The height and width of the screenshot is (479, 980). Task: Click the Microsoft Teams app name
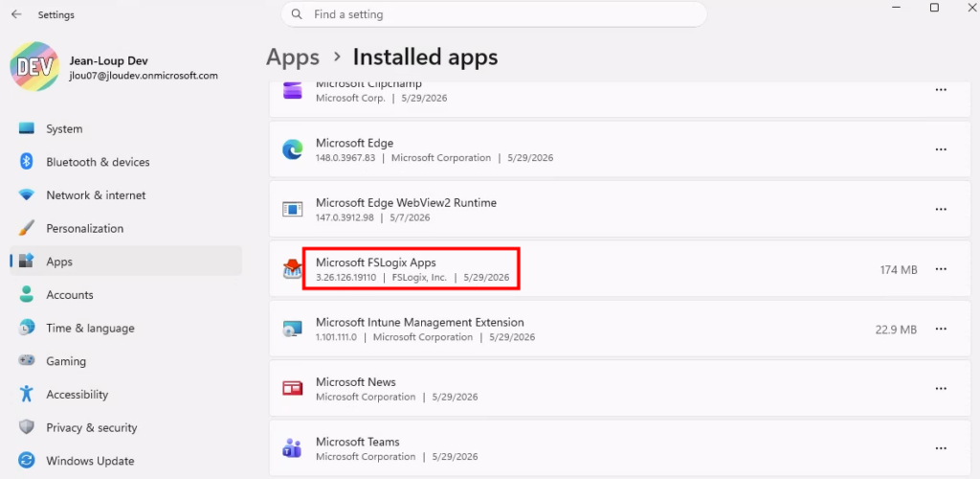pyautogui.click(x=358, y=442)
